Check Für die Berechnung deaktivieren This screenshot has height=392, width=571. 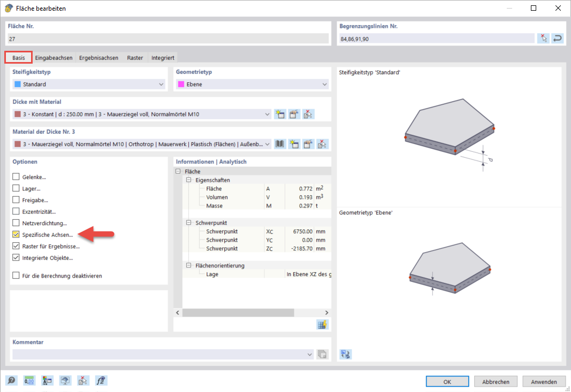16,275
